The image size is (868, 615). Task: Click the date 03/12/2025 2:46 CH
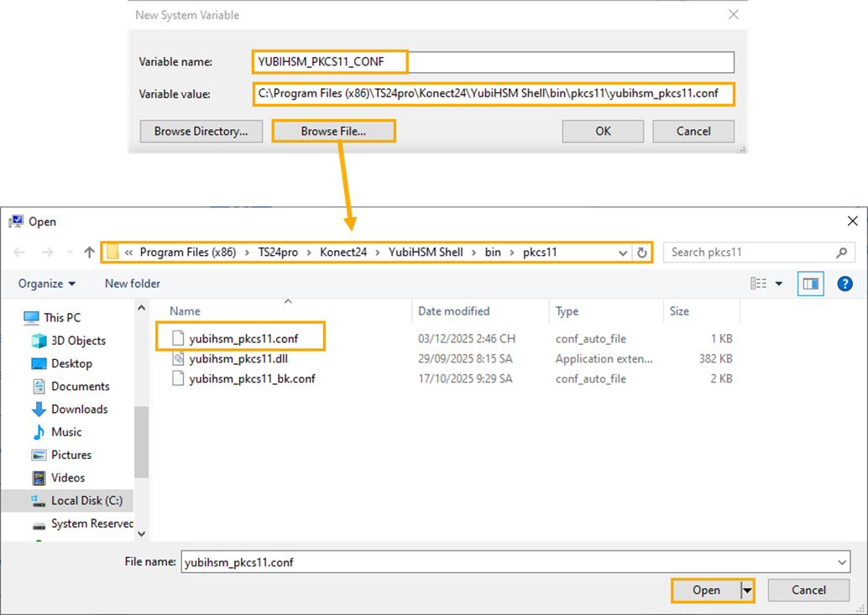pyautogui.click(x=466, y=338)
